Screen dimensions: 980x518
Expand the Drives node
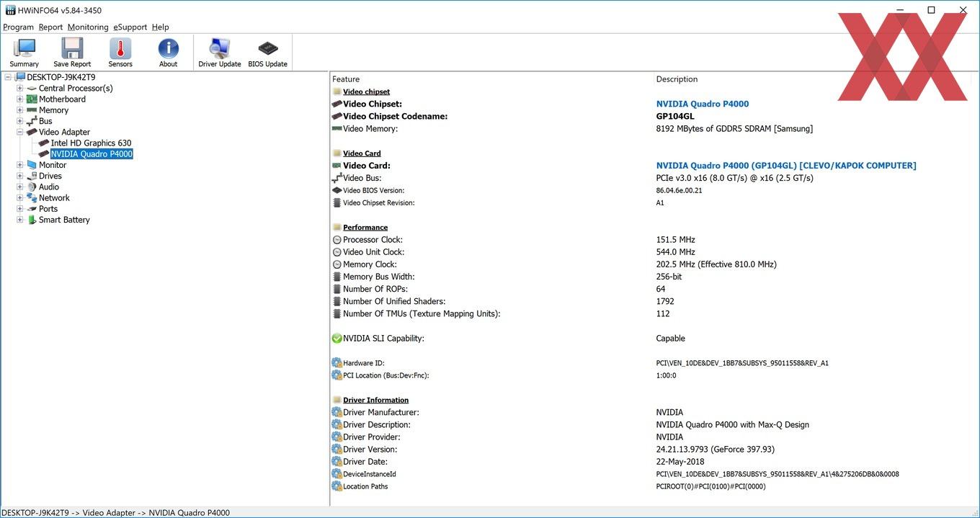pos(20,176)
